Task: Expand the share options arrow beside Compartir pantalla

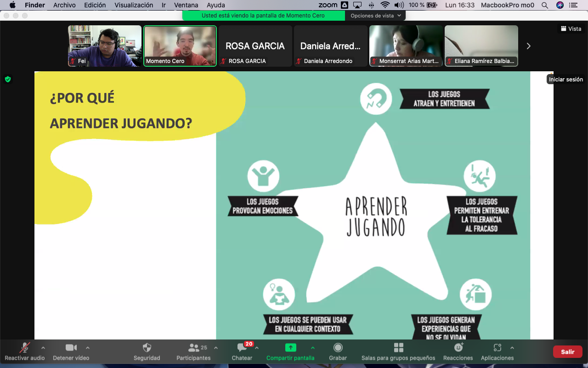Action: (x=313, y=348)
